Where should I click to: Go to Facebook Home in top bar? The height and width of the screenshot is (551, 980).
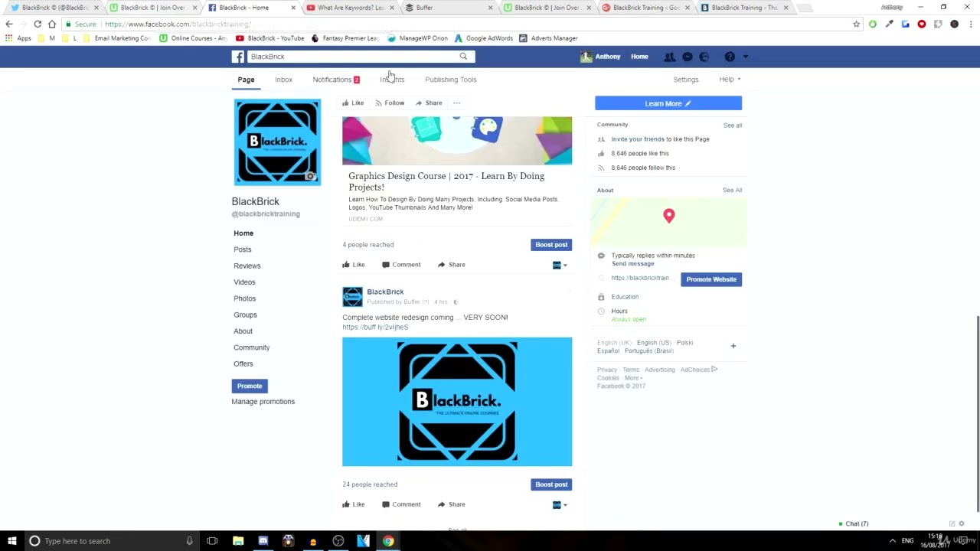coord(639,57)
